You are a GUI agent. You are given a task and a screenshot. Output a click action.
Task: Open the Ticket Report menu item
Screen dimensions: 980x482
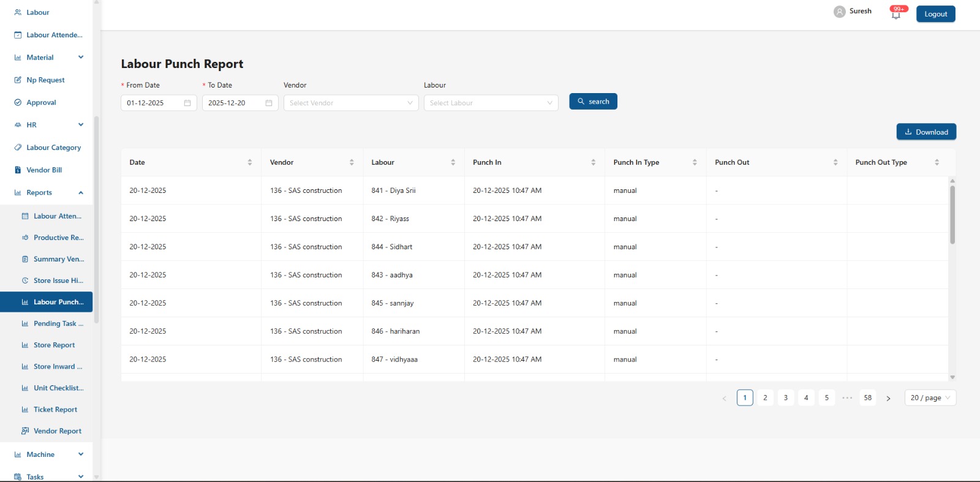pyautogui.click(x=47, y=409)
